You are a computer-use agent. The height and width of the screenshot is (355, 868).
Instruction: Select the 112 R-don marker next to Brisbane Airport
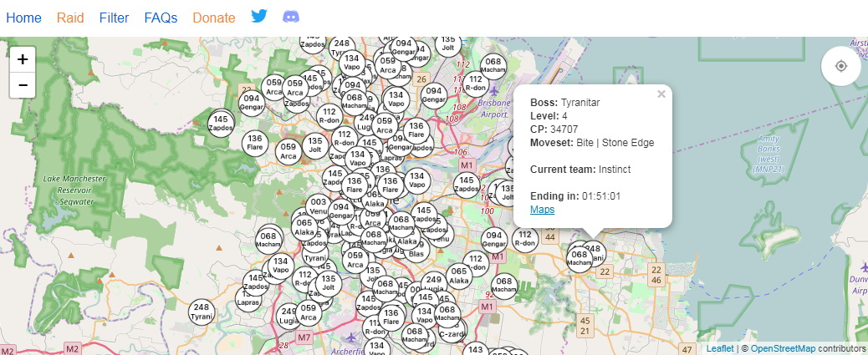pyautogui.click(x=475, y=84)
